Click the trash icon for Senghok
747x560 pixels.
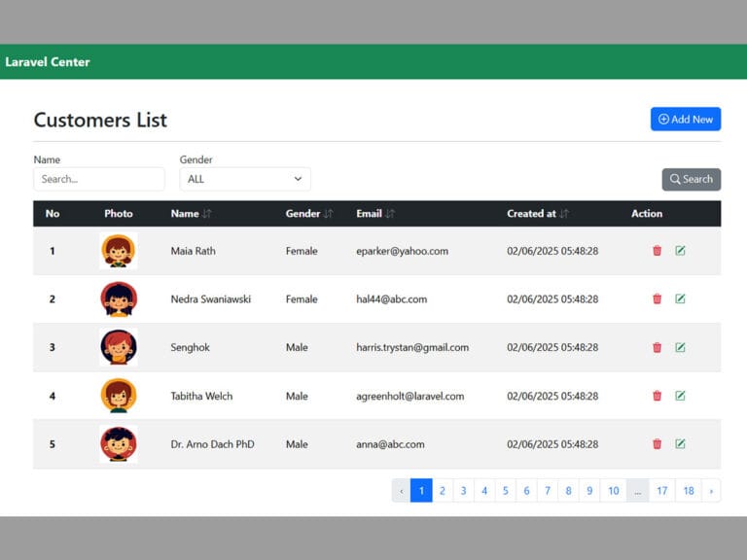pyautogui.click(x=657, y=347)
